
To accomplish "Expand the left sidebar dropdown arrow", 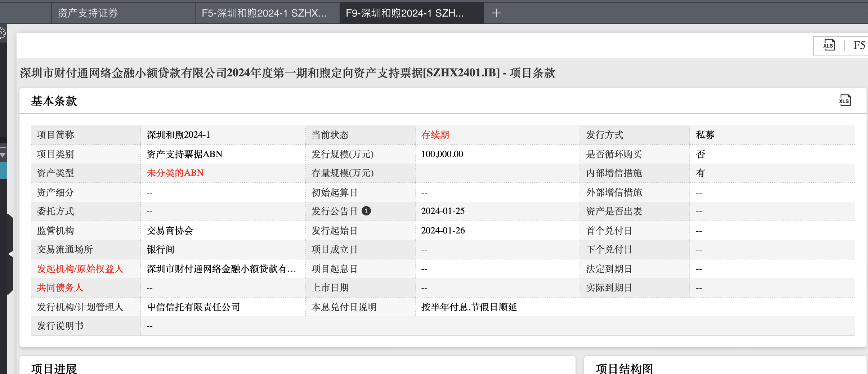I will point(3,155).
